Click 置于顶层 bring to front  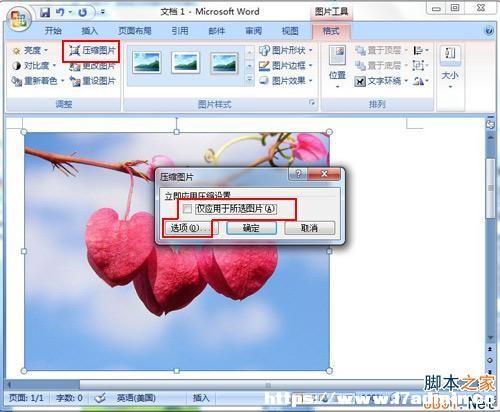coord(381,50)
